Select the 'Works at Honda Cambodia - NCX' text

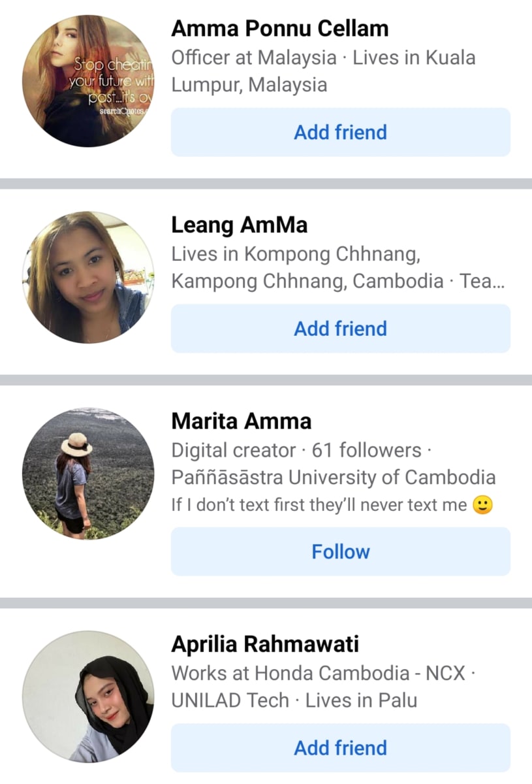click(x=319, y=674)
